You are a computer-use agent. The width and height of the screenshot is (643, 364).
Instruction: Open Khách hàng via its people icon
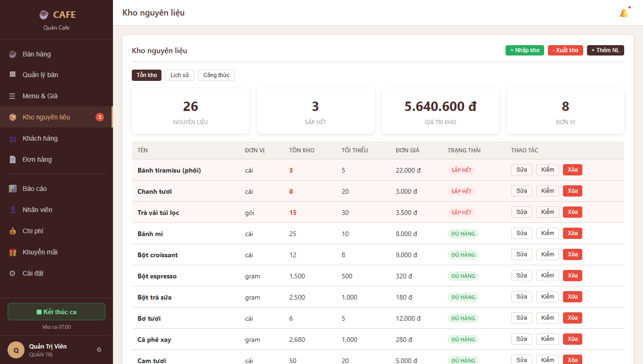13,138
